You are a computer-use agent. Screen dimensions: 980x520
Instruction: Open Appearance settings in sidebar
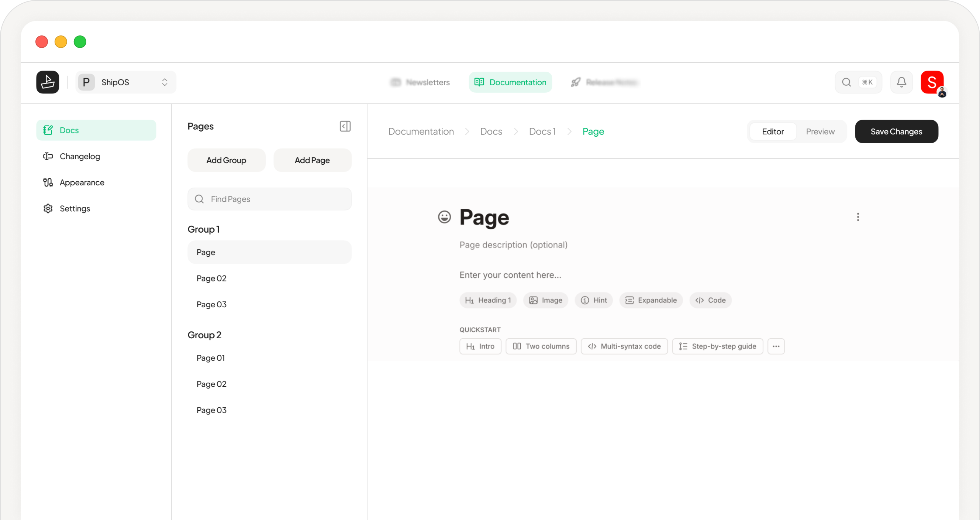(x=82, y=182)
